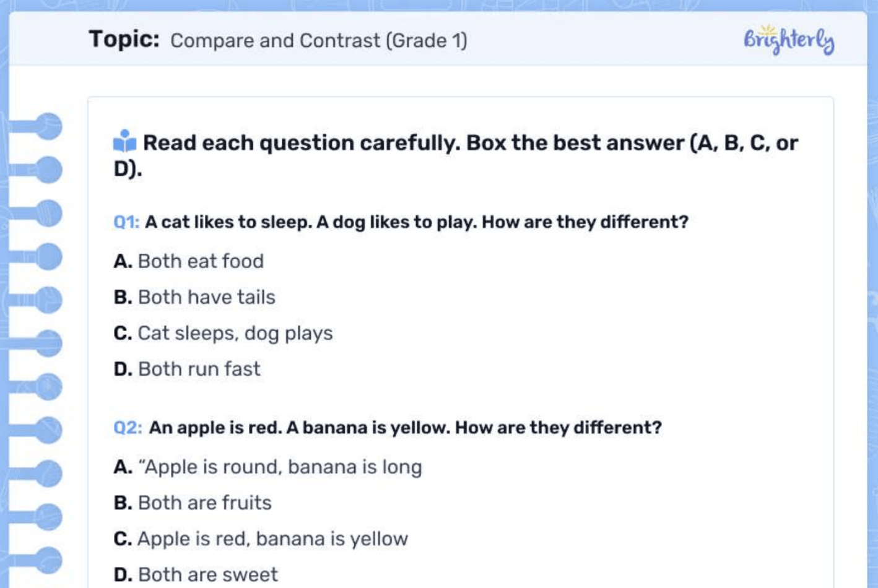Viewport: 878px width, 588px height.
Task: Pick 'Apple is red, banana is yellow'
Action: click(x=261, y=538)
